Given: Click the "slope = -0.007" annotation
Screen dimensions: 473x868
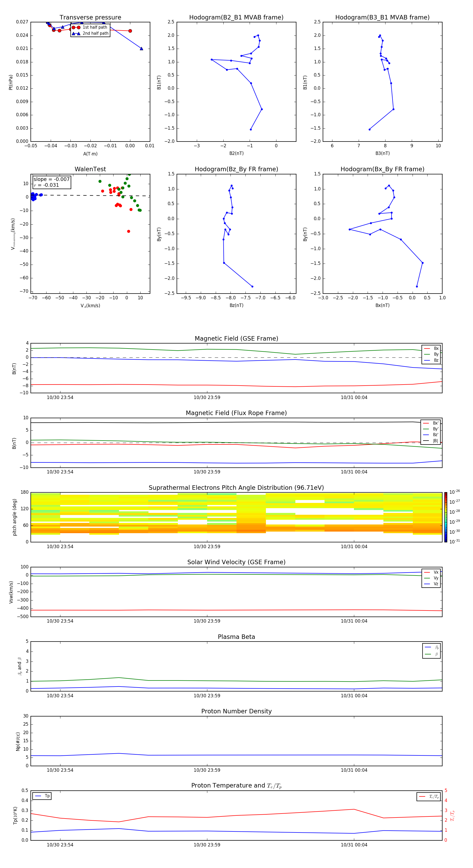Looking at the screenshot, I should pyautogui.click(x=52, y=179).
